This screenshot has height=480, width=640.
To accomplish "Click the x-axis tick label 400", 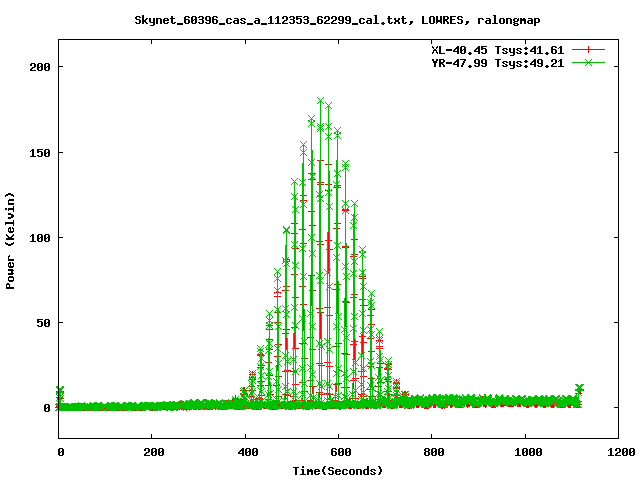I will click(248, 452).
